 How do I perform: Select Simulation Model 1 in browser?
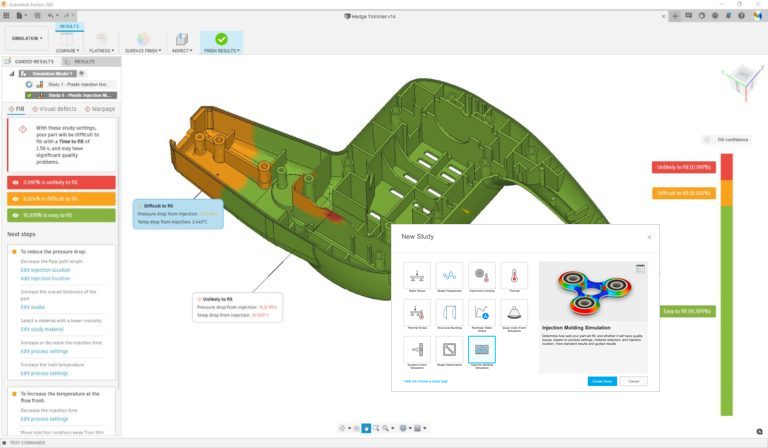point(48,73)
